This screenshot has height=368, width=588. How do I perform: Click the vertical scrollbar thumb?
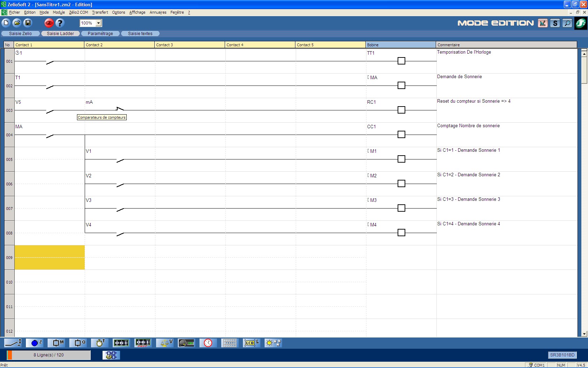584,70
